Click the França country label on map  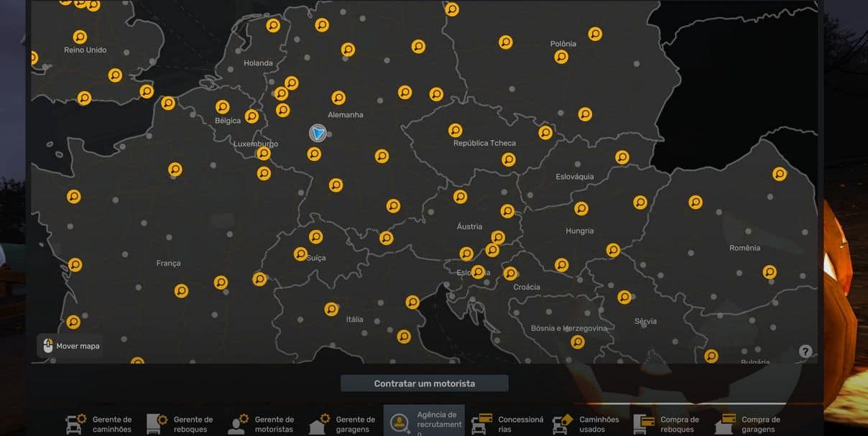168,264
